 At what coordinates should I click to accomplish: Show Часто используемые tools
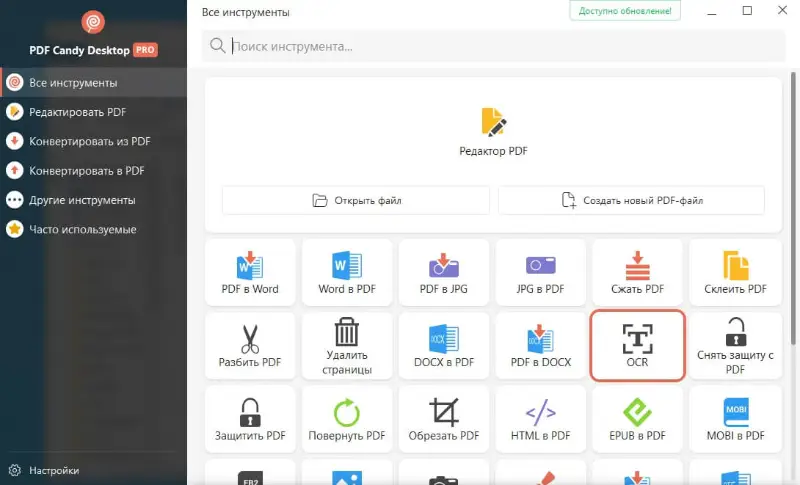pyautogui.click(x=93, y=229)
